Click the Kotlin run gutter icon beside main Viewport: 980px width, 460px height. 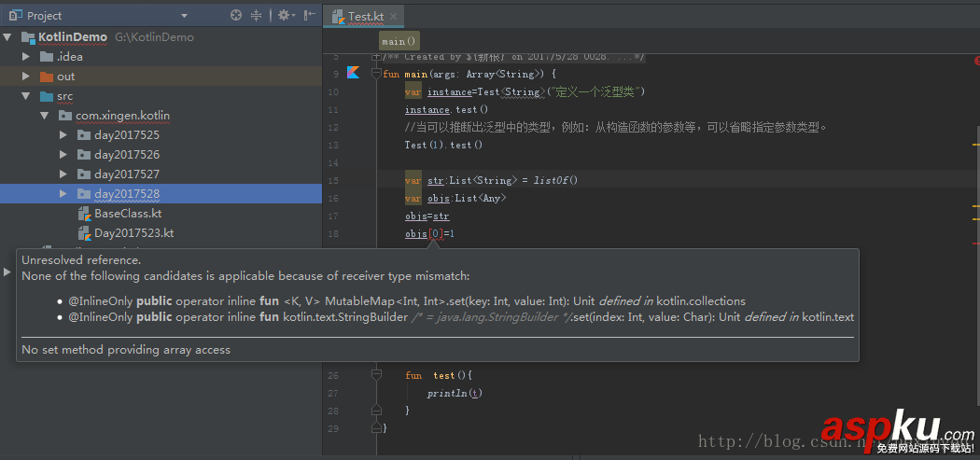pos(354,73)
